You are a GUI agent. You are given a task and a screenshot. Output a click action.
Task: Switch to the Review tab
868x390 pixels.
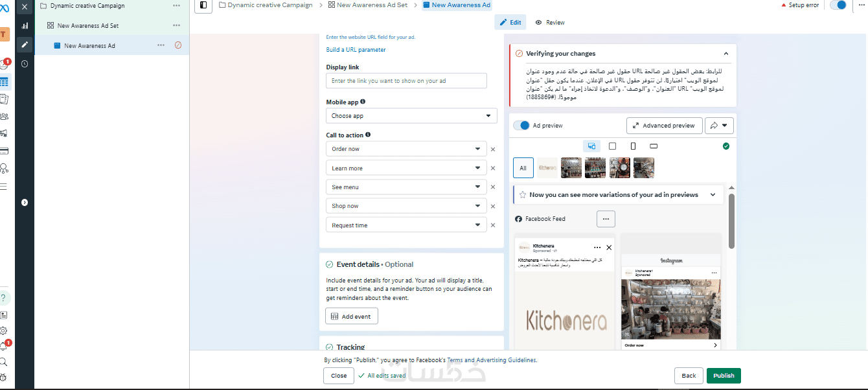pyautogui.click(x=550, y=22)
